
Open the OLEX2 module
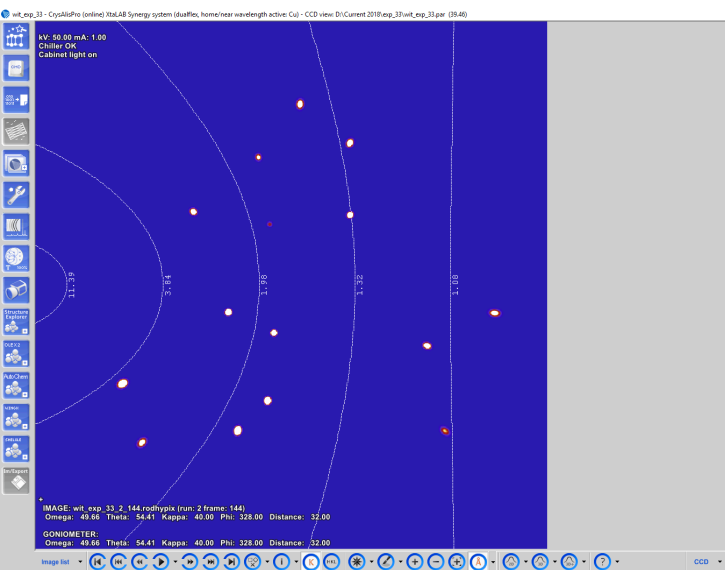[16, 353]
